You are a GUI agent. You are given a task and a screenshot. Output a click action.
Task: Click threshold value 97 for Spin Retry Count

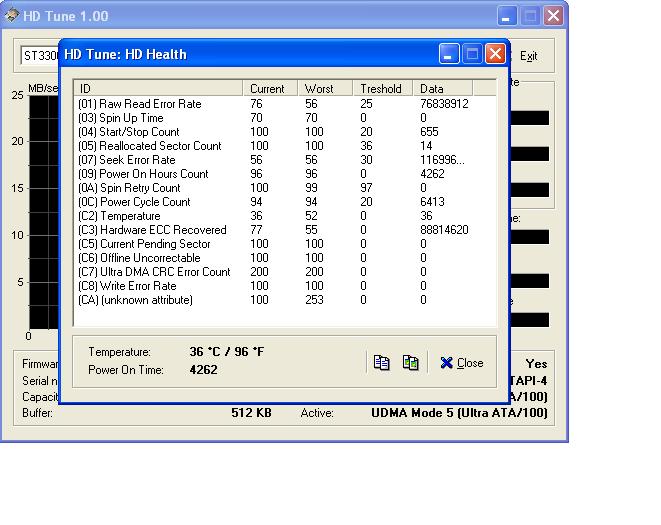click(366, 188)
